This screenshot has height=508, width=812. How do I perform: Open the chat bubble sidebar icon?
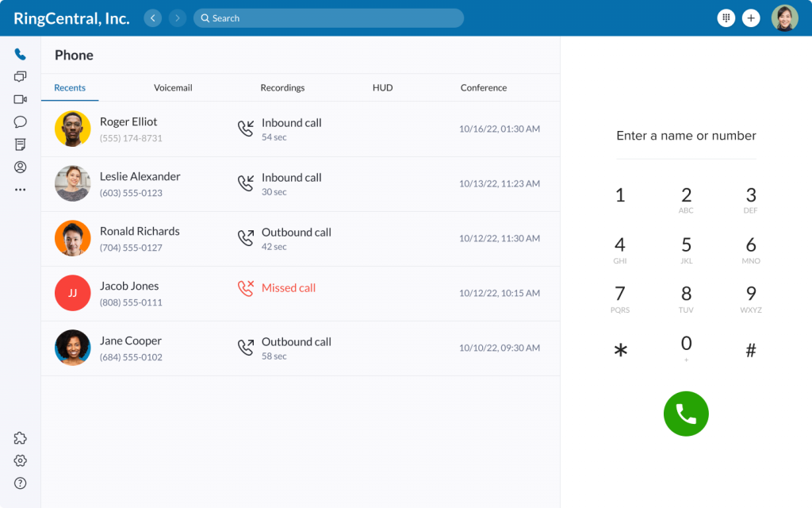click(x=21, y=122)
